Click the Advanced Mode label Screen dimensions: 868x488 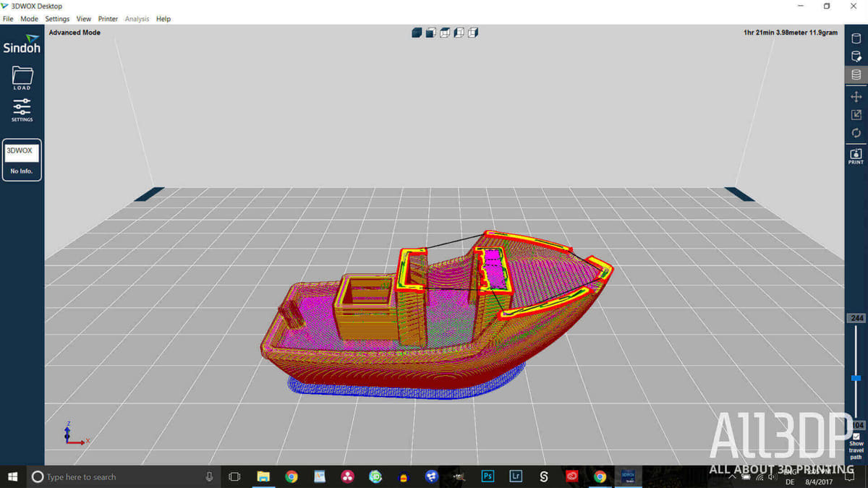pos(75,33)
